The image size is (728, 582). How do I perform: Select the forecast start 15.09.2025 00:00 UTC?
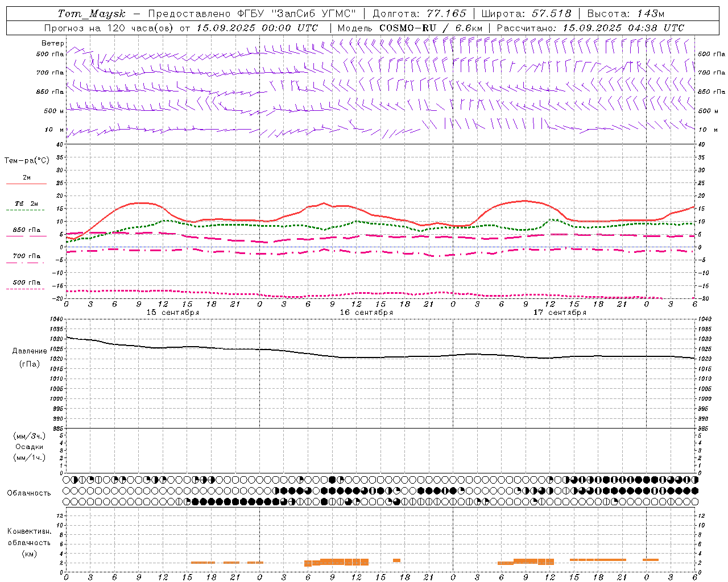click(x=257, y=28)
